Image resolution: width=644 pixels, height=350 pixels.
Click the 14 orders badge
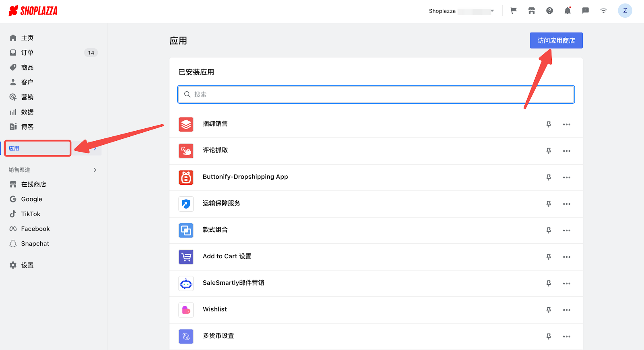pos(91,53)
